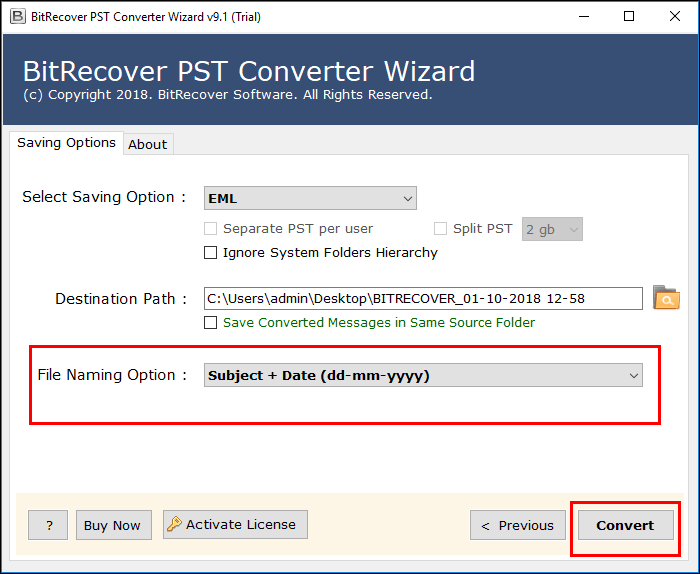Screen dimensions: 700x574
Task: Open the Select Saving Option EML dropdown
Action: click(310, 198)
